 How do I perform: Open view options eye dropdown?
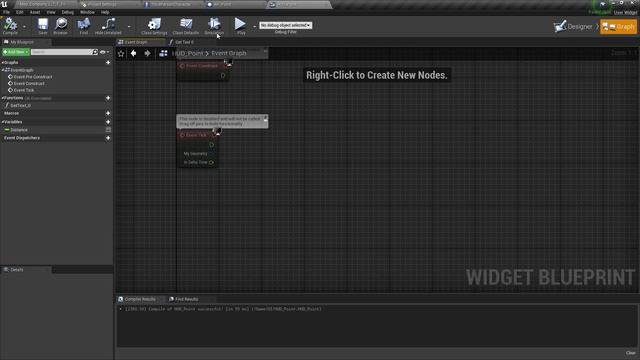click(104, 52)
